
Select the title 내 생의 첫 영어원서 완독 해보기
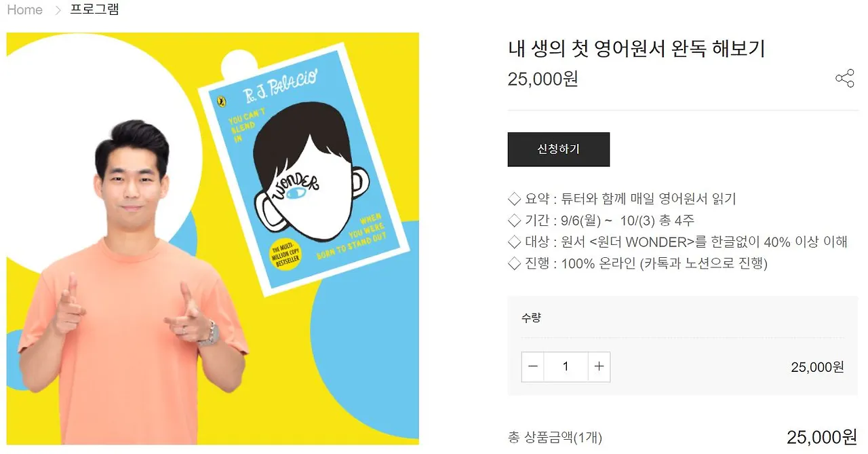click(x=636, y=49)
